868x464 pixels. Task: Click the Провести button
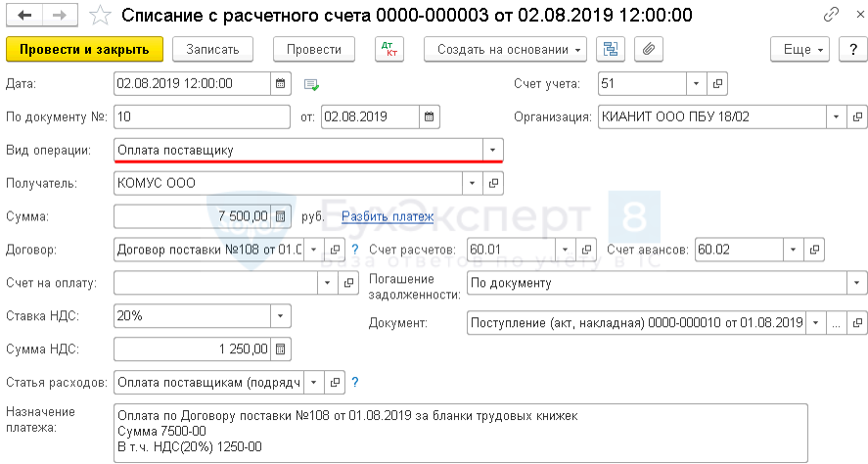coord(314,49)
